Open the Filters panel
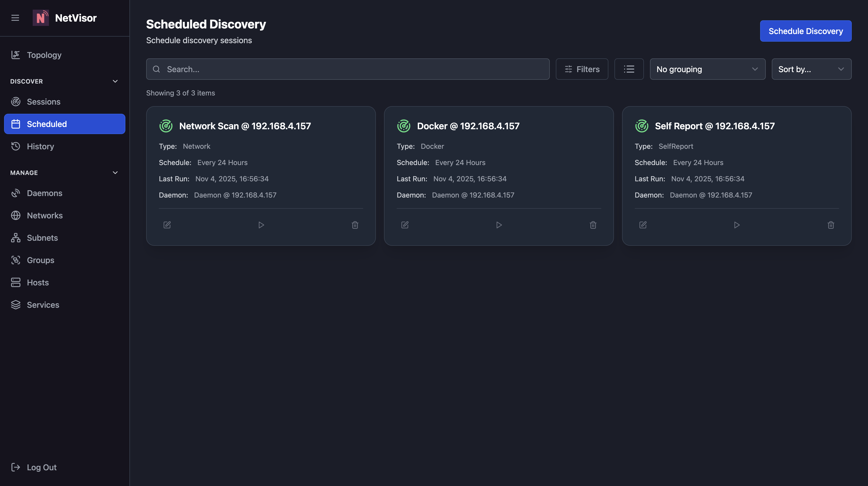 click(x=582, y=69)
